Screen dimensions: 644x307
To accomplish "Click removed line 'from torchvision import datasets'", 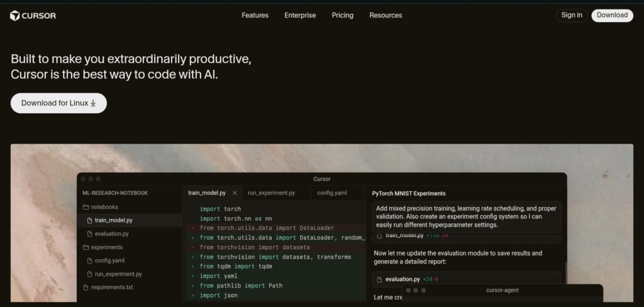I will click(255, 247).
